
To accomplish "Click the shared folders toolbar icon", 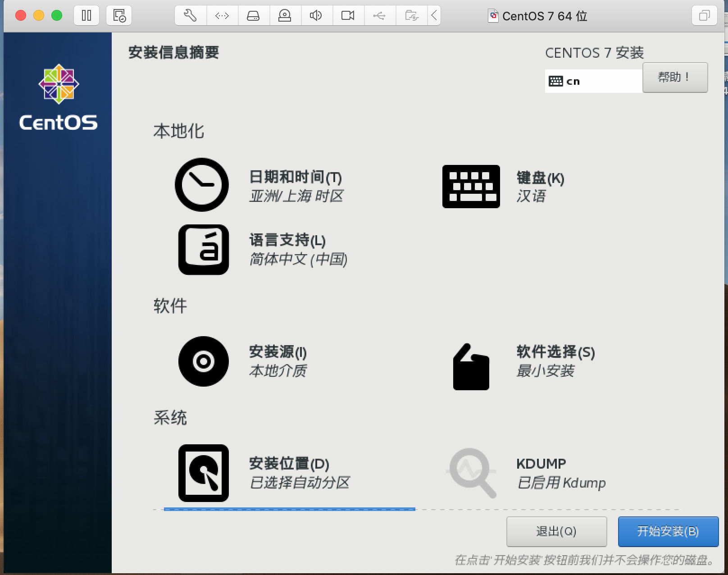I will 411,16.
